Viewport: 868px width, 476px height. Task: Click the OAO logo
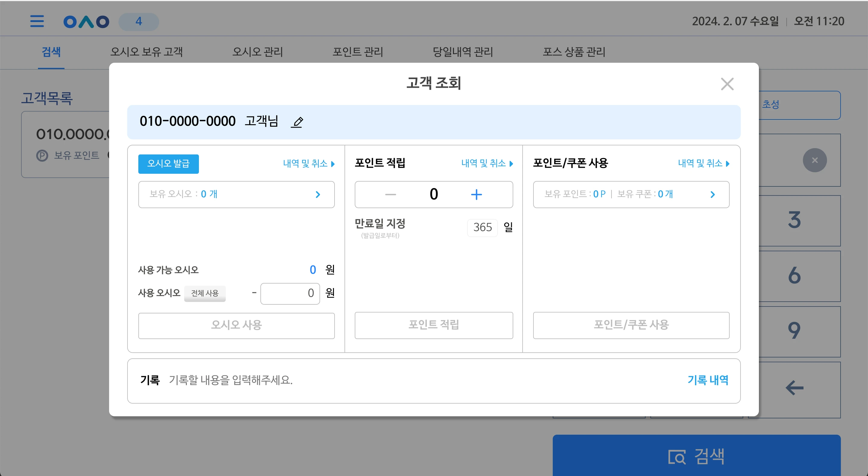tap(86, 22)
